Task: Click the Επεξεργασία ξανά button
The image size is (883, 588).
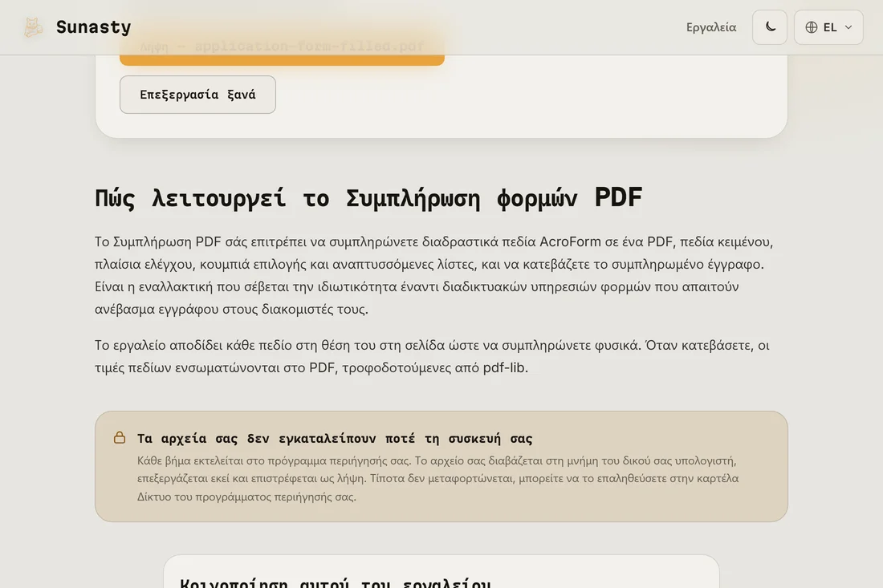Action: tap(197, 95)
